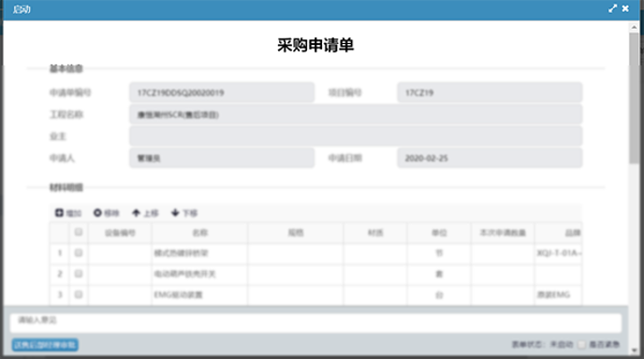The image size is (644, 359).
Task: Click the opinion input box at the bottom
Action: pos(315,323)
